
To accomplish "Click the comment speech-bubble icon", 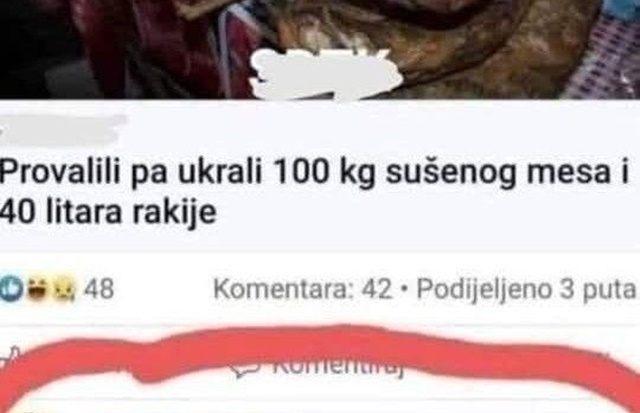I will (x=245, y=367).
